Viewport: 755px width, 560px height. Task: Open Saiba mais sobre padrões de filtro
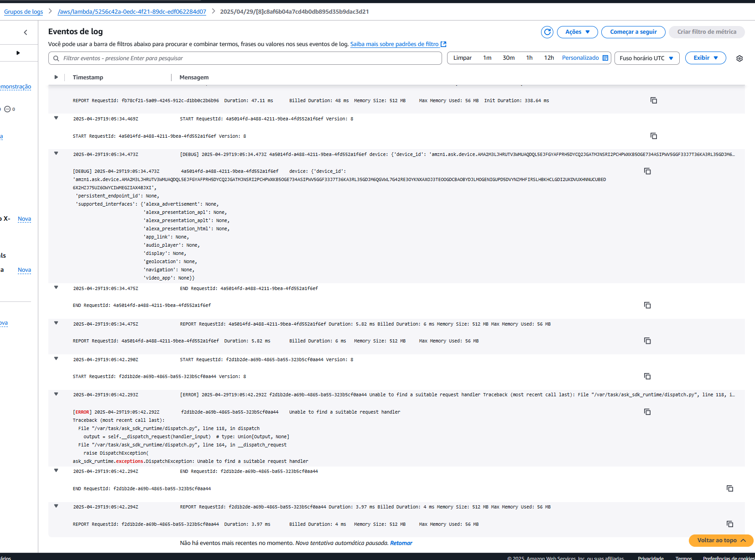coord(394,44)
